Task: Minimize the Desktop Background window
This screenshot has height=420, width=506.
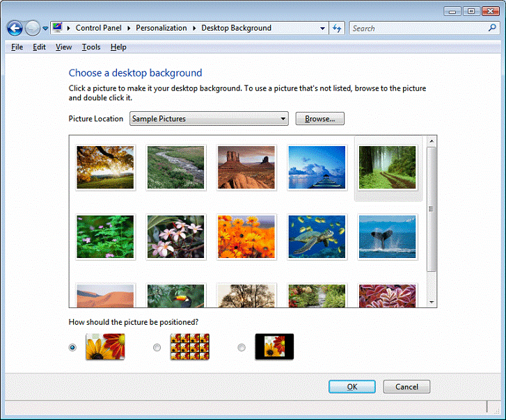Action: (x=452, y=11)
